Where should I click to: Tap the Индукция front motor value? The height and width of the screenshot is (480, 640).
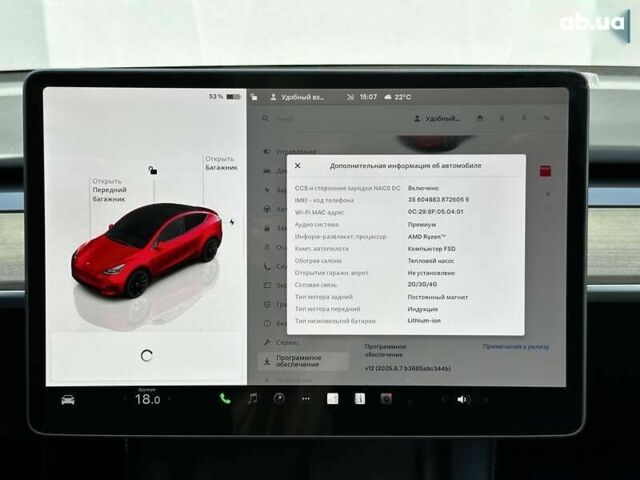click(x=422, y=309)
